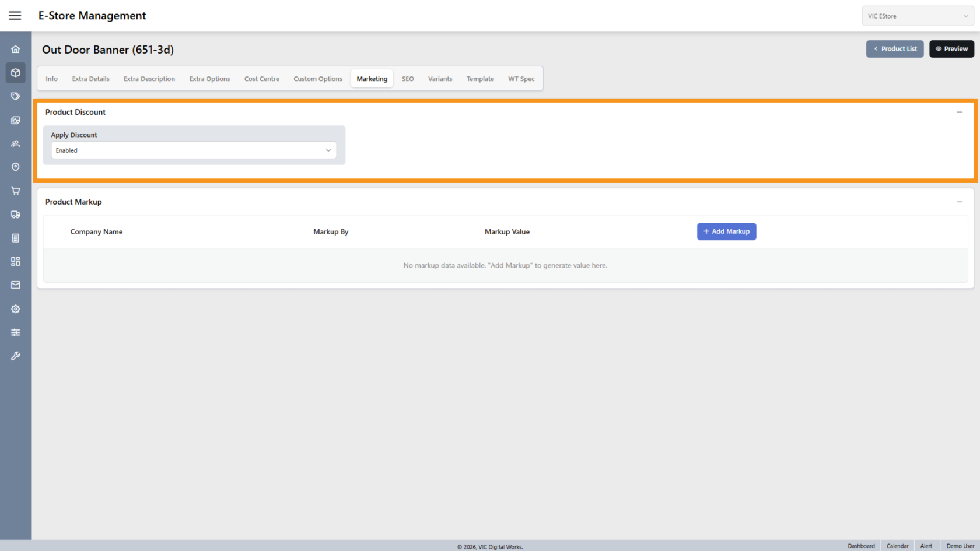
Task: Open the mail envelope icon
Action: coord(16,285)
